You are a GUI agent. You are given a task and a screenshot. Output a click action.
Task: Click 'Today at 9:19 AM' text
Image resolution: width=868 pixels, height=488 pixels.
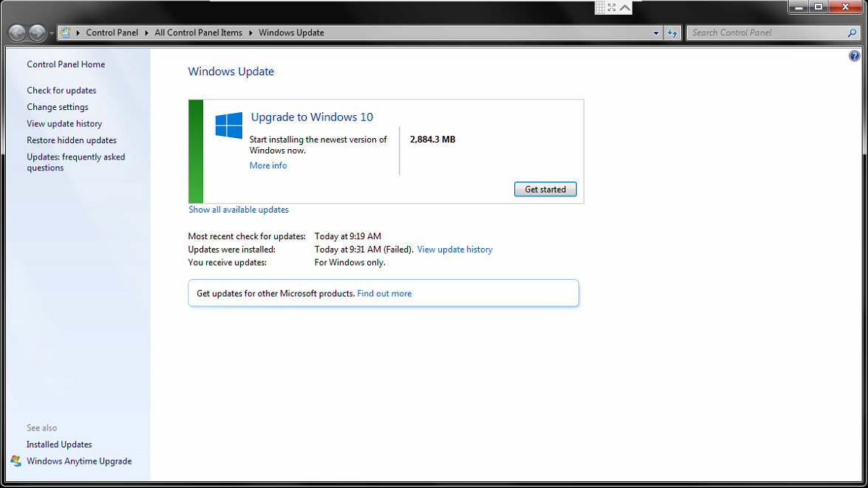(x=348, y=236)
